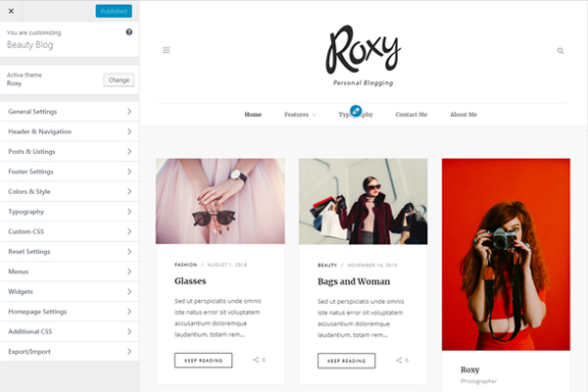Image resolution: width=588 pixels, height=392 pixels.
Task: Click the Published button
Action: tap(114, 11)
